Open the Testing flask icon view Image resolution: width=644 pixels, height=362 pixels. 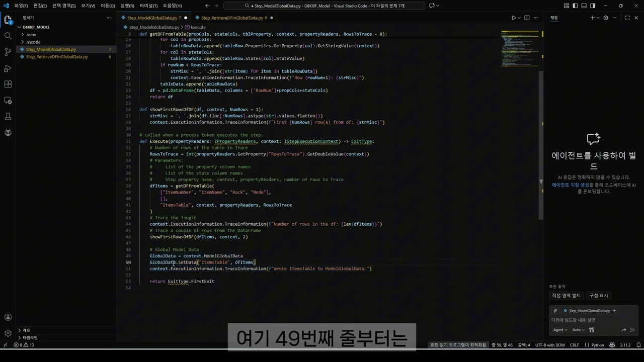point(8,116)
